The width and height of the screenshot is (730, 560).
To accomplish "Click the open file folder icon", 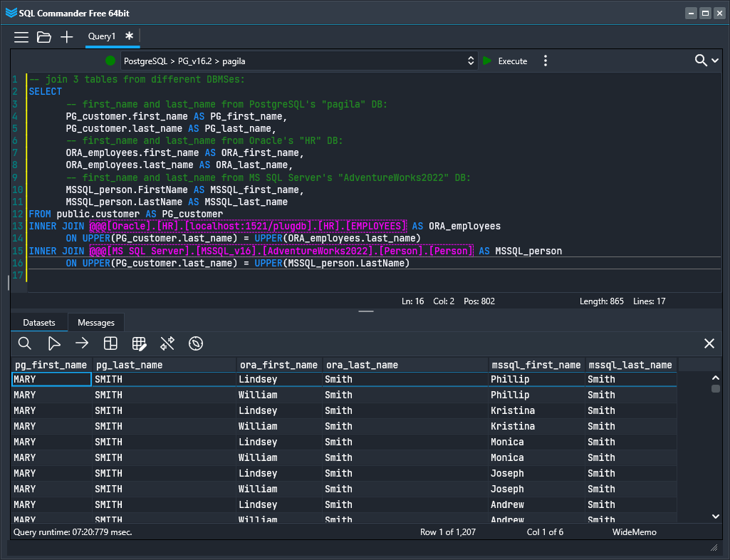I will pyautogui.click(x=44, y=37).
